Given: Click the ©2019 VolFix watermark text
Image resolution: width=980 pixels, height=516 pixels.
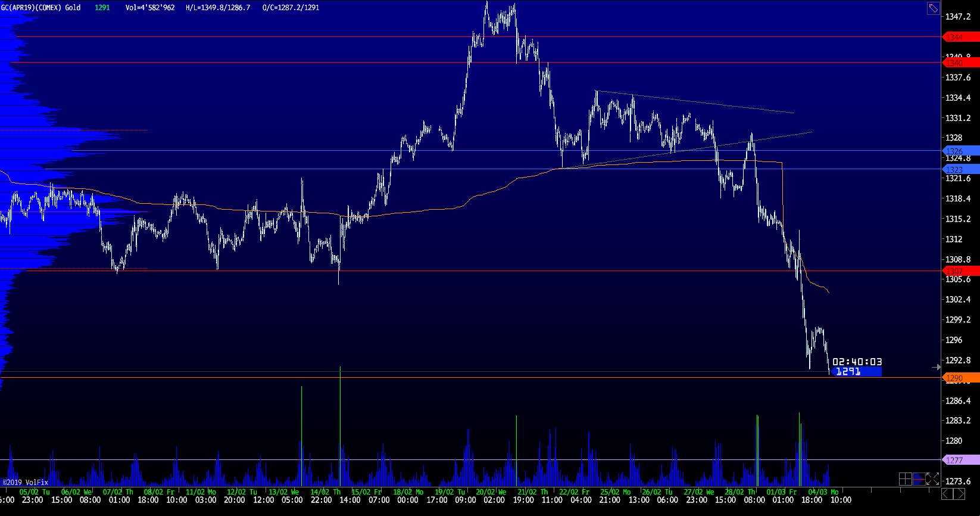Looking at the screenshot, I should 26,482.
